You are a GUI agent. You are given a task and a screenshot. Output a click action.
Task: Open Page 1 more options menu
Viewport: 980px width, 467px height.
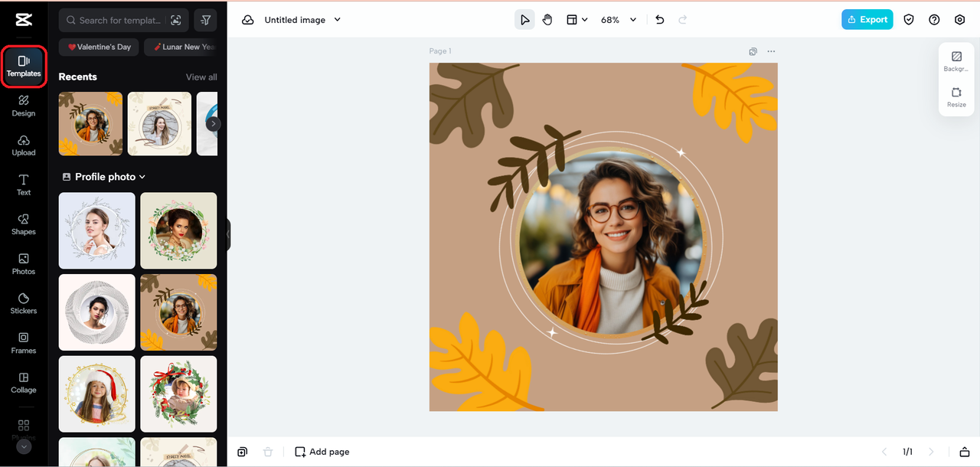pyautogui.click(x=771, y=51)
